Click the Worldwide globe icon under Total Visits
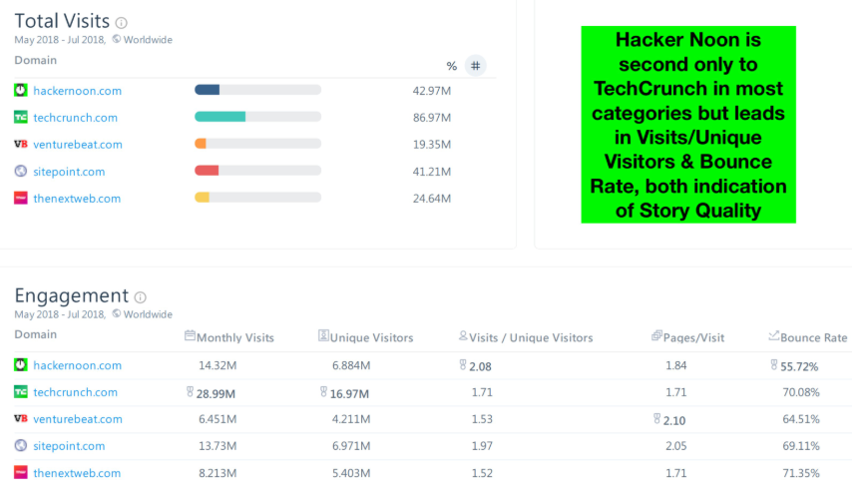 click(x=117, y=39)
